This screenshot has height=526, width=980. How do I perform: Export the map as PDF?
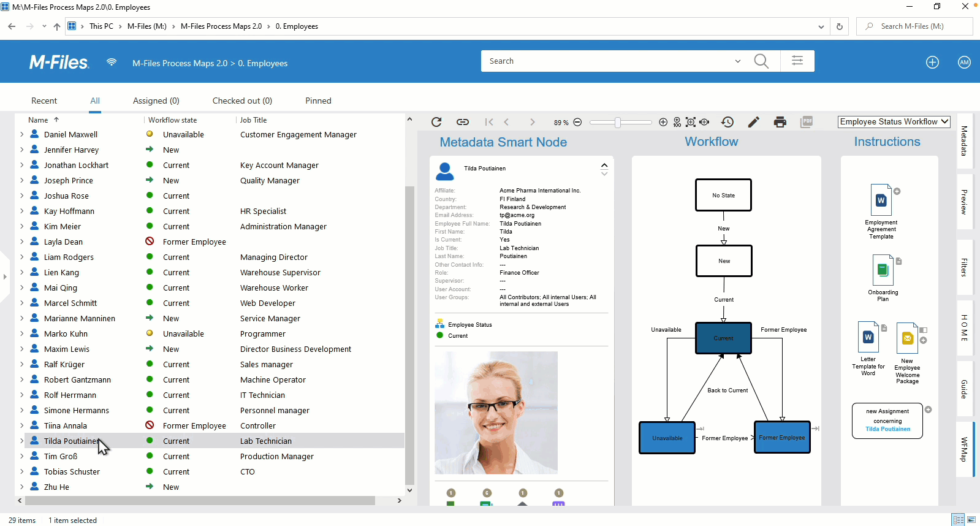point(807,122)
